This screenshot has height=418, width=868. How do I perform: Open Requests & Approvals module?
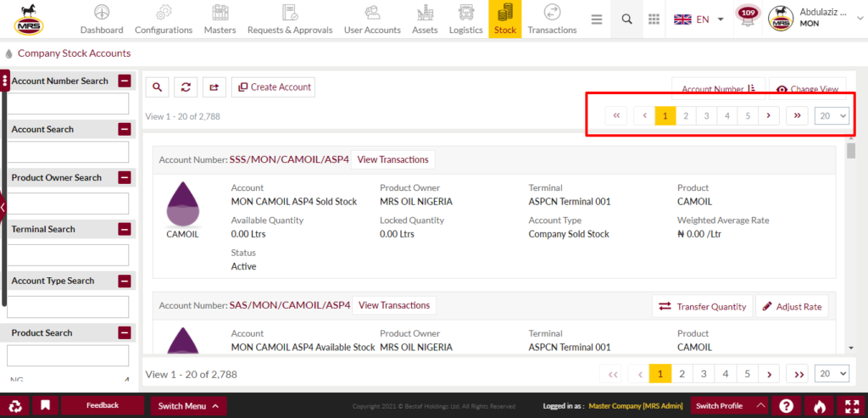pos(290,20)
